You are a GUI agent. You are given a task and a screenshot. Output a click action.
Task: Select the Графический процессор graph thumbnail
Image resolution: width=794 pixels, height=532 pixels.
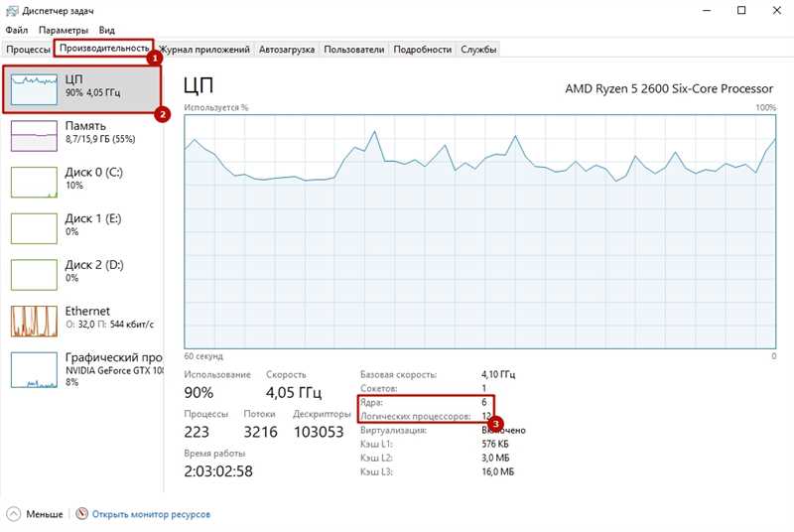click(x=34, y=370)
